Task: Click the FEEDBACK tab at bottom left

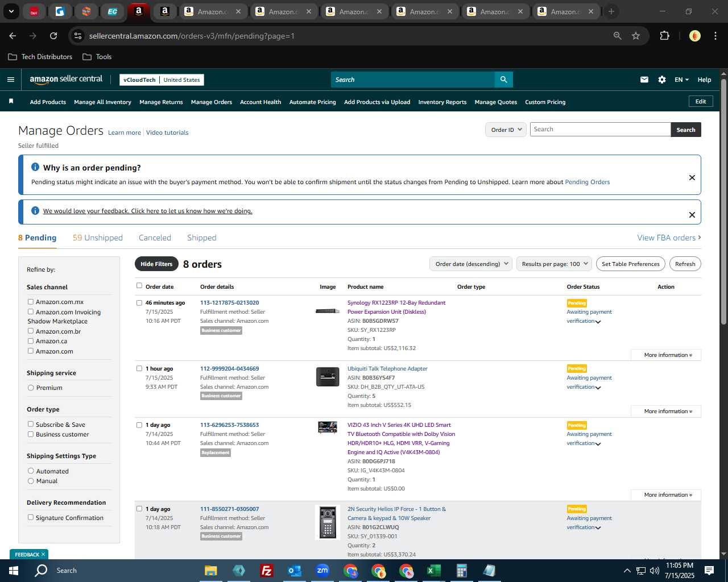Action: pyautogui.click(x=28, y=554)
